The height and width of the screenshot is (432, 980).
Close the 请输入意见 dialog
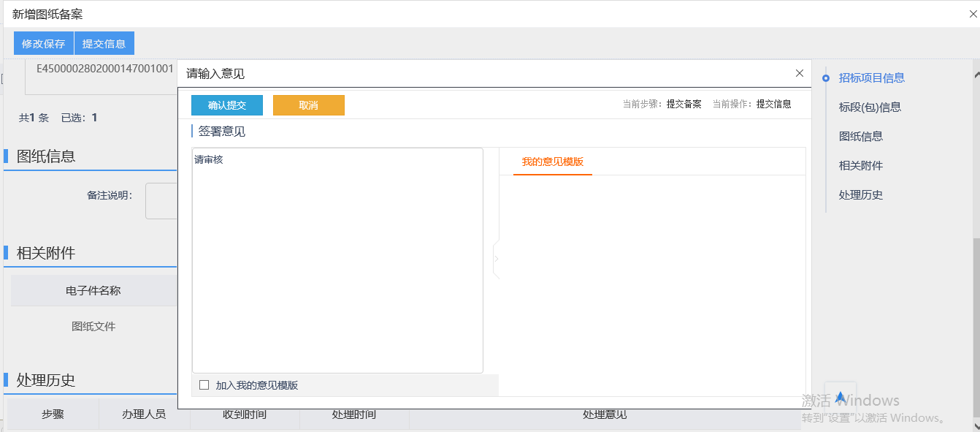pos(800,73)
